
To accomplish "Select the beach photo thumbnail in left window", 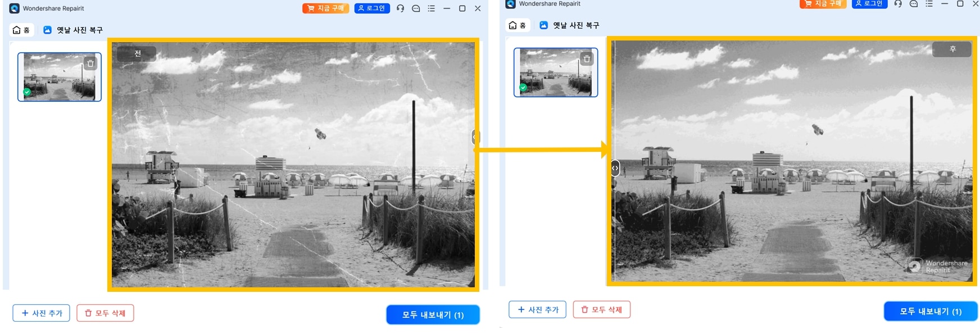I will coord(60,77).
